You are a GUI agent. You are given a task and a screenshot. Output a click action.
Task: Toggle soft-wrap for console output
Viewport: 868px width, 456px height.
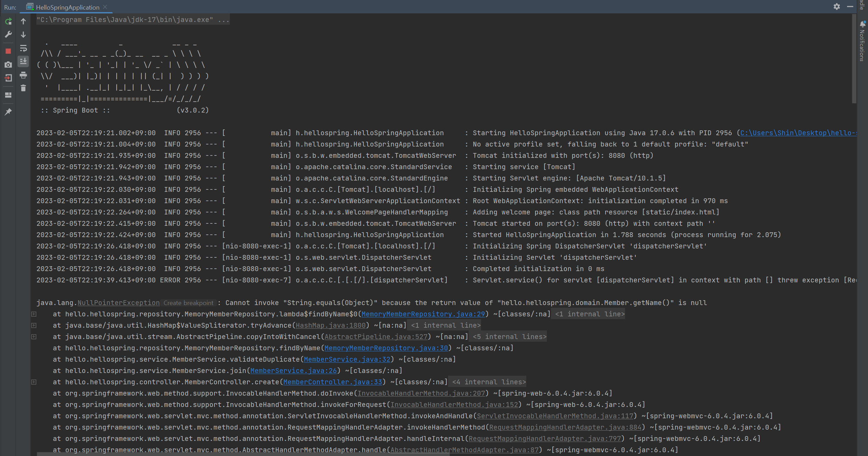(23, 48)
